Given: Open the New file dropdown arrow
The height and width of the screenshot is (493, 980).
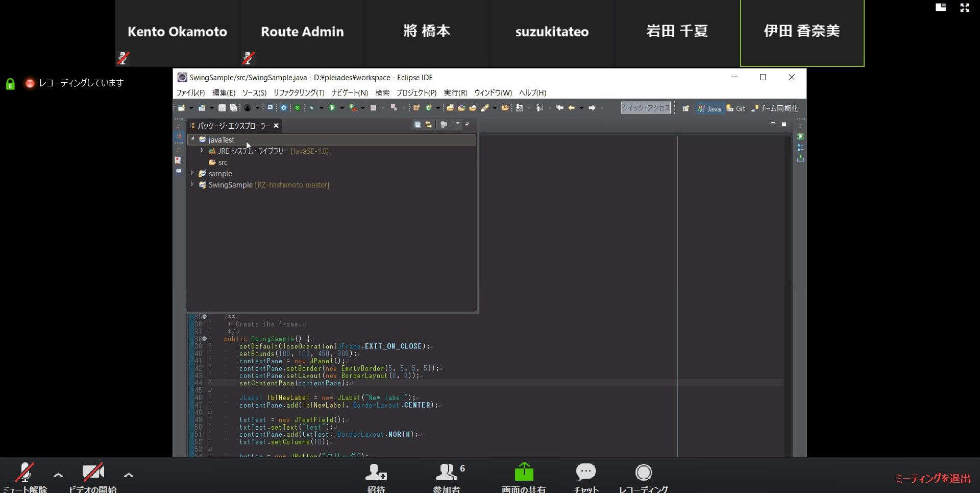Looking at the screenshot, I should [x=191, y=108].
